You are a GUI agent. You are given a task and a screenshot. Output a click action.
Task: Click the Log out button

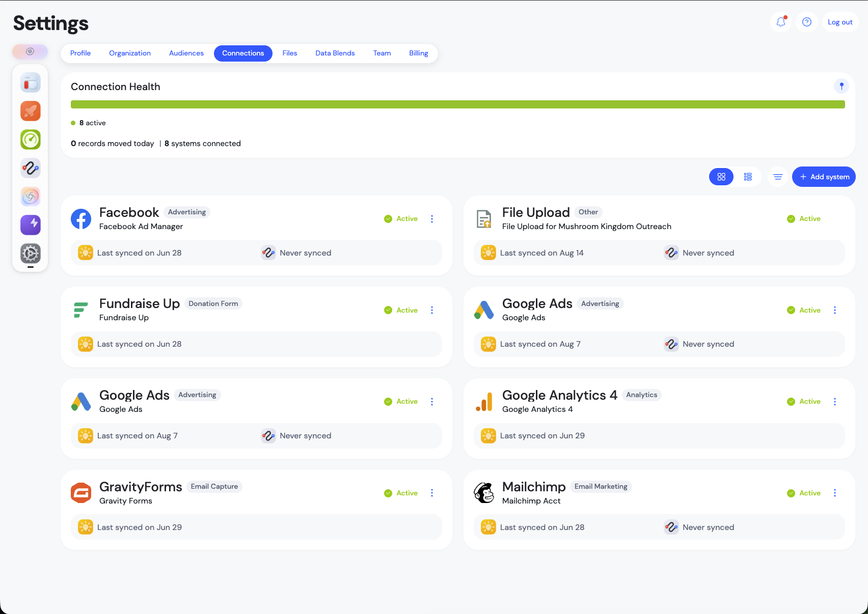[840, 22]
